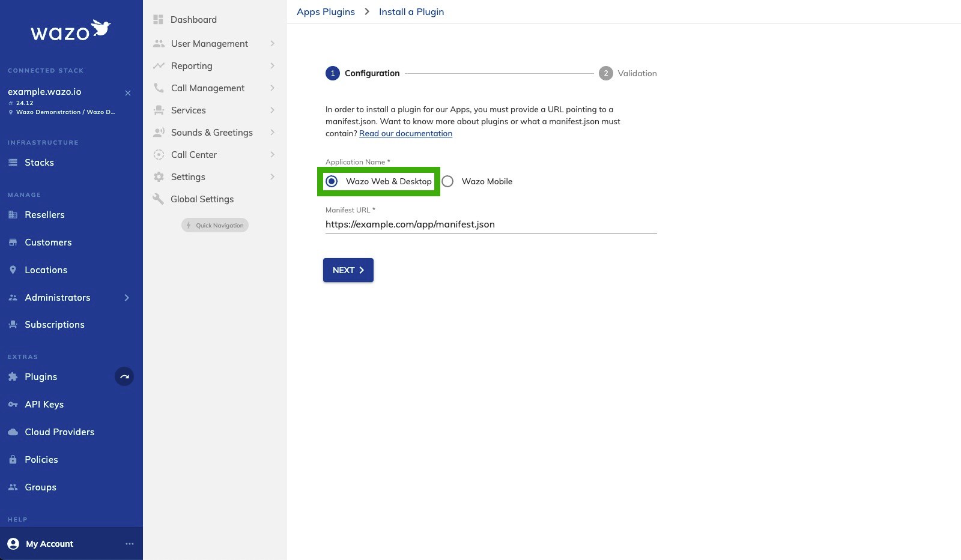
Task: Click the Policies lock icon
Action: pyautogui.click(x=13, y=460)
